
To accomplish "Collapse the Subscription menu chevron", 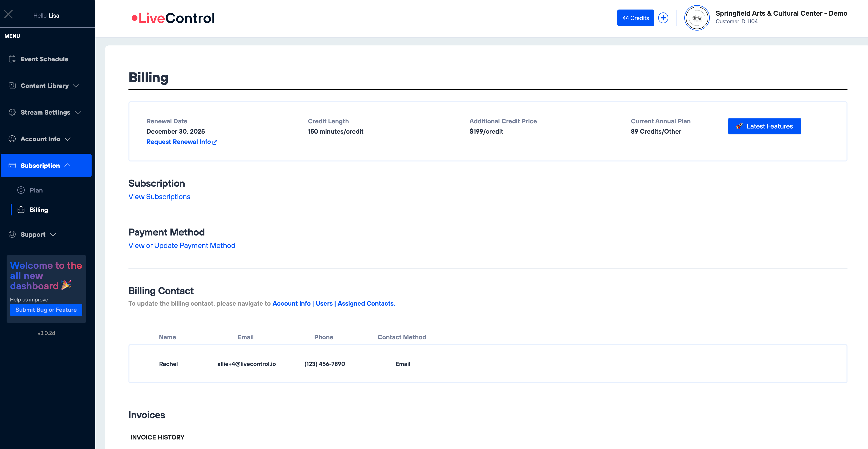I will point(67,165).
